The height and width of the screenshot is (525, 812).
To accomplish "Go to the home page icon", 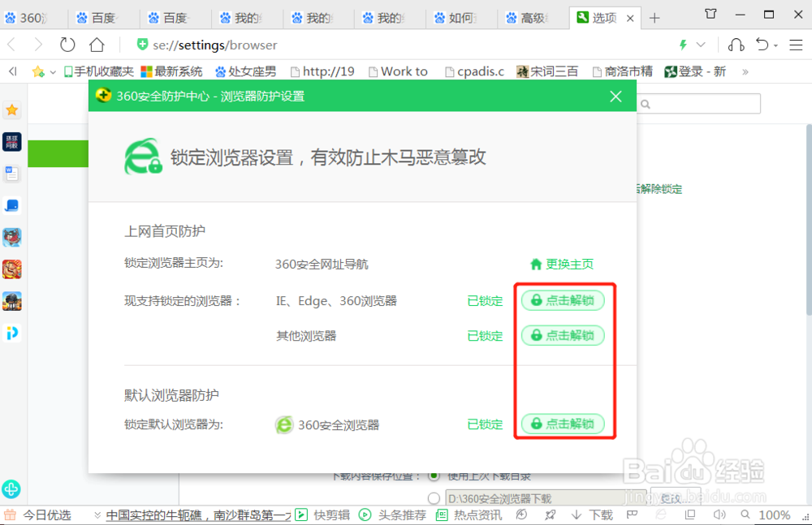I will tap(97, 45).
